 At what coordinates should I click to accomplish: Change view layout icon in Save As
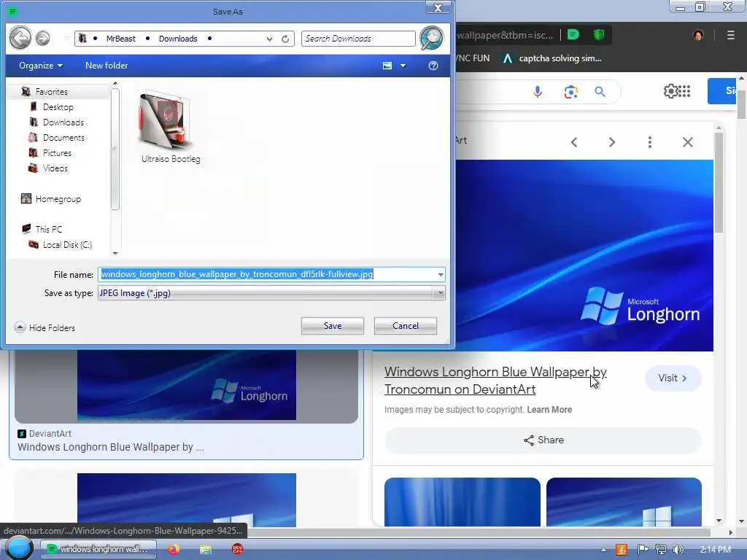tap(387, 66)
